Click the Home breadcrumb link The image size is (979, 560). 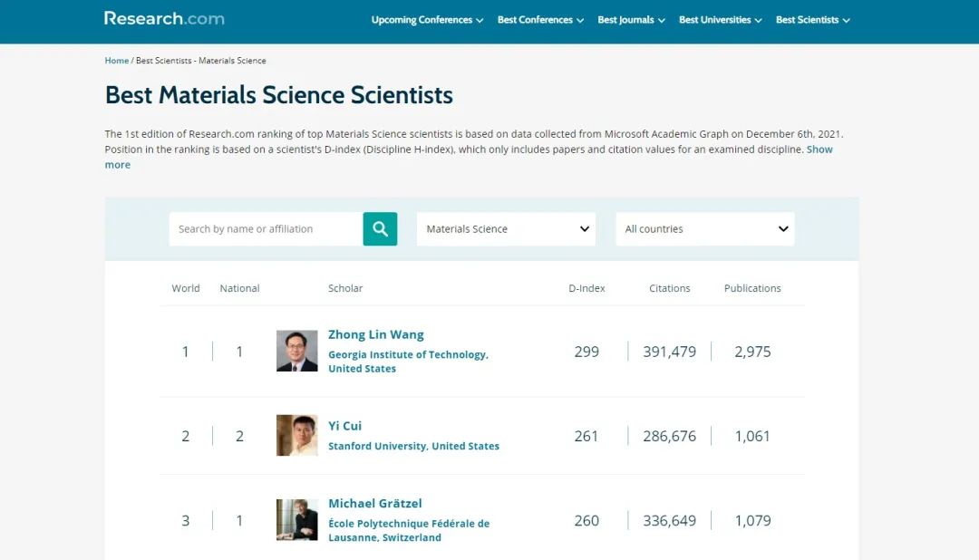(x=117, y=61)
